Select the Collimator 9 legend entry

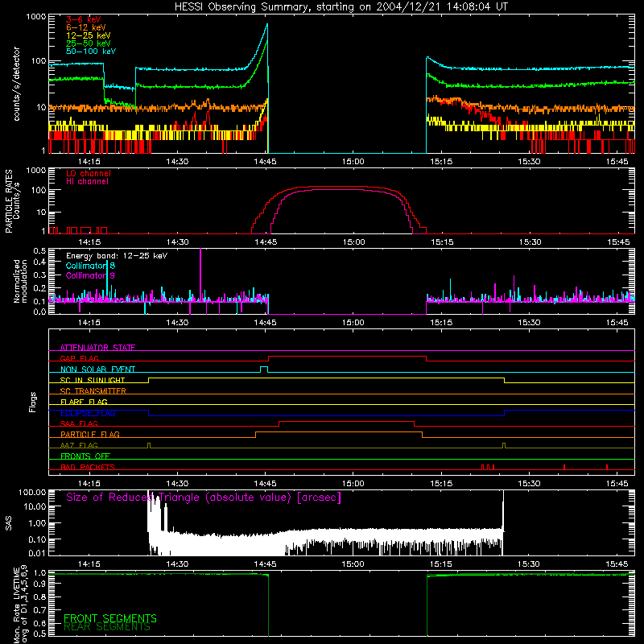90,275
